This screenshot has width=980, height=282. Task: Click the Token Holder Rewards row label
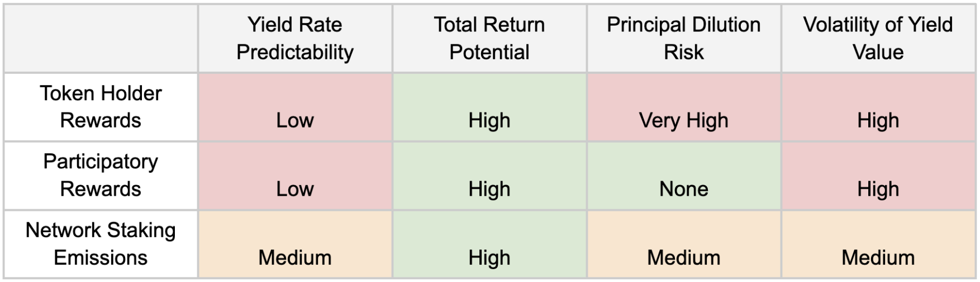tap(101, 107)
